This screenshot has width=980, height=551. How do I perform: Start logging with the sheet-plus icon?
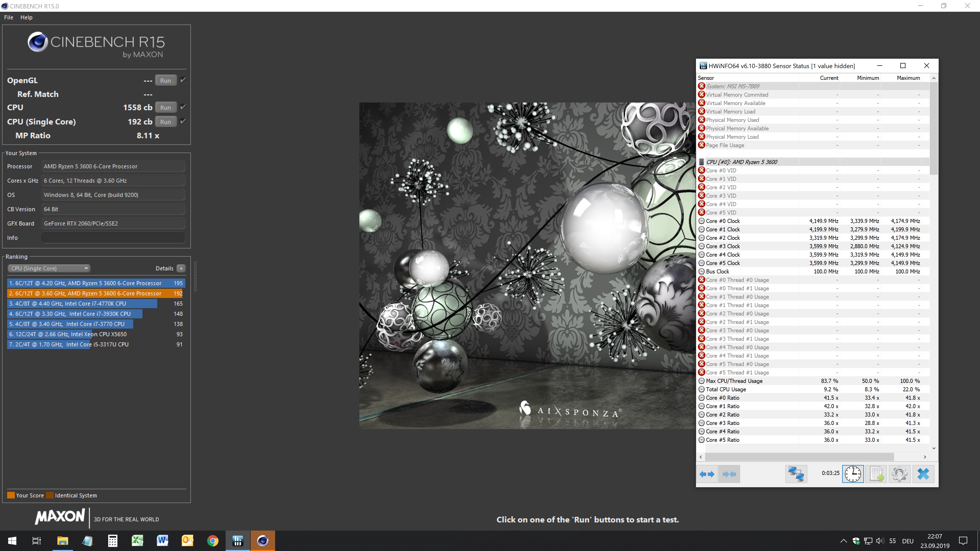point(876,474)
